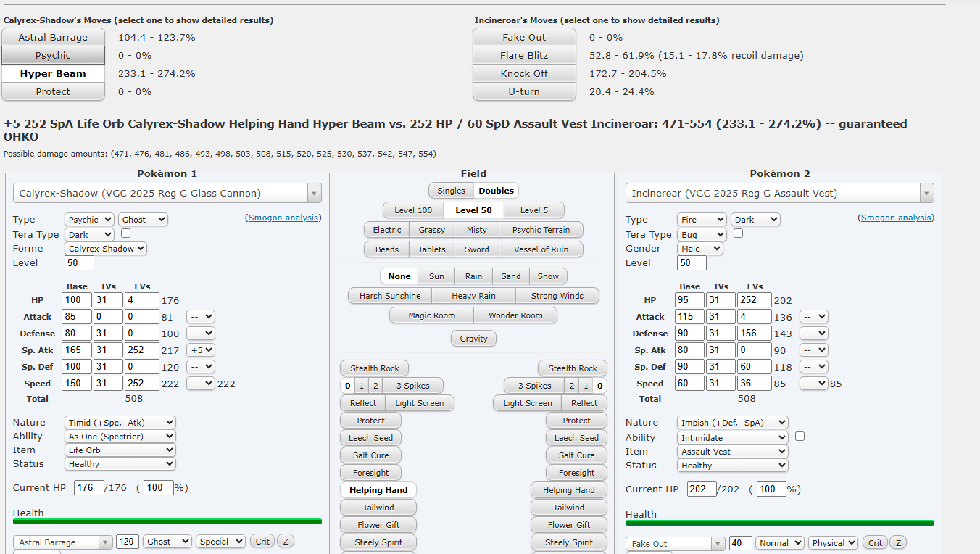Enable Misty terrain

(x=477, y=230)
